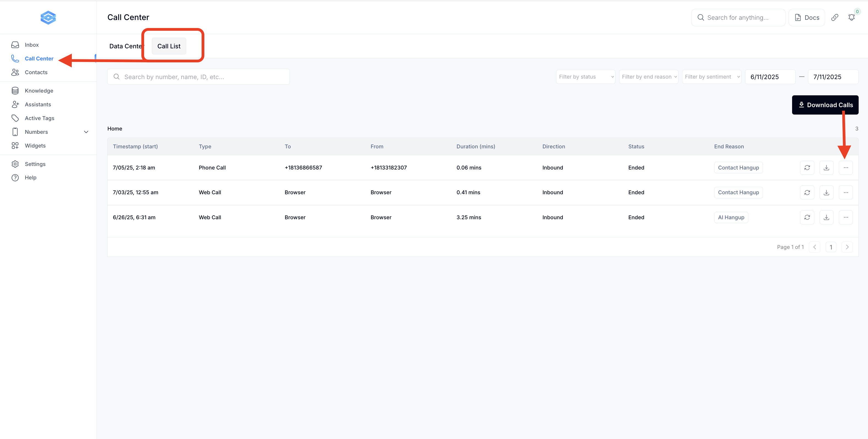Click the call search by number field
This screenshot has height=439, width=868.
click(x=199, y=77)
